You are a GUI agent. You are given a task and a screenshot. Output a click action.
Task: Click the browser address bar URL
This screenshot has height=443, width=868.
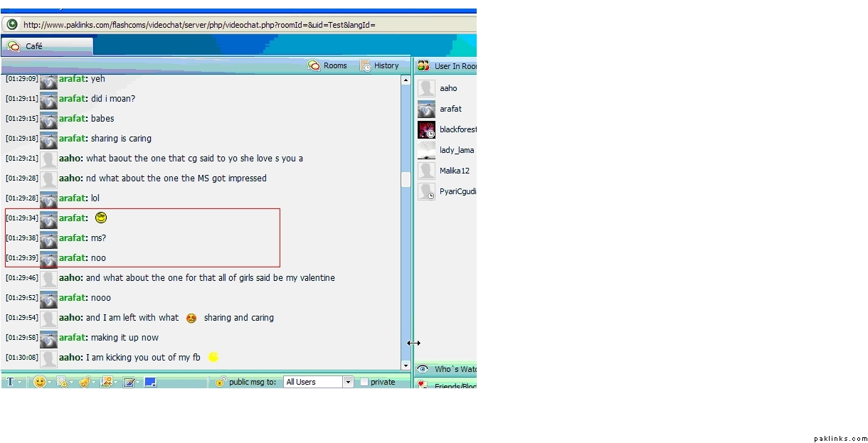[199, 25]
